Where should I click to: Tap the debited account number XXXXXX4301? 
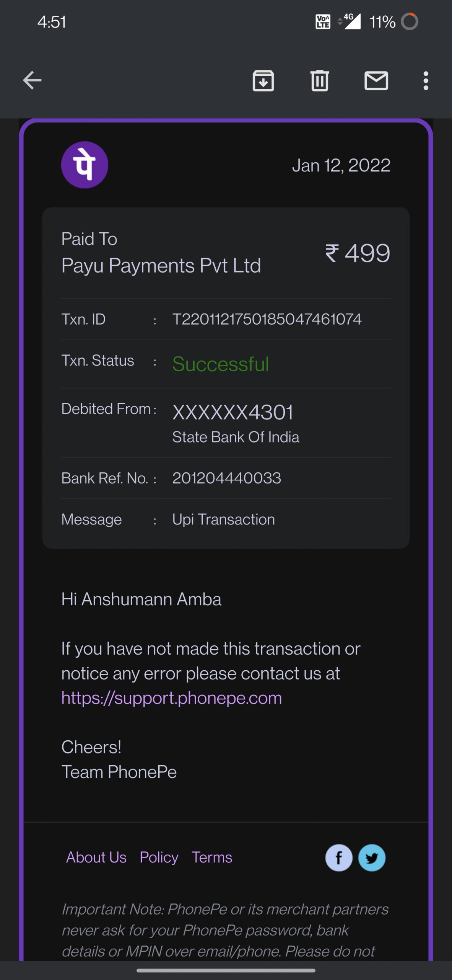click(x=233, y=412)
